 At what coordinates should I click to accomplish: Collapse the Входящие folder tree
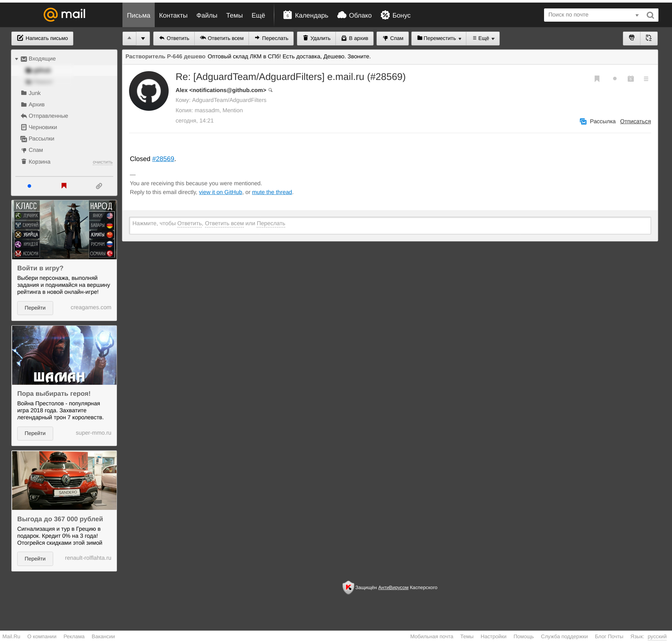pyautogui.click(x=16, y=58)
